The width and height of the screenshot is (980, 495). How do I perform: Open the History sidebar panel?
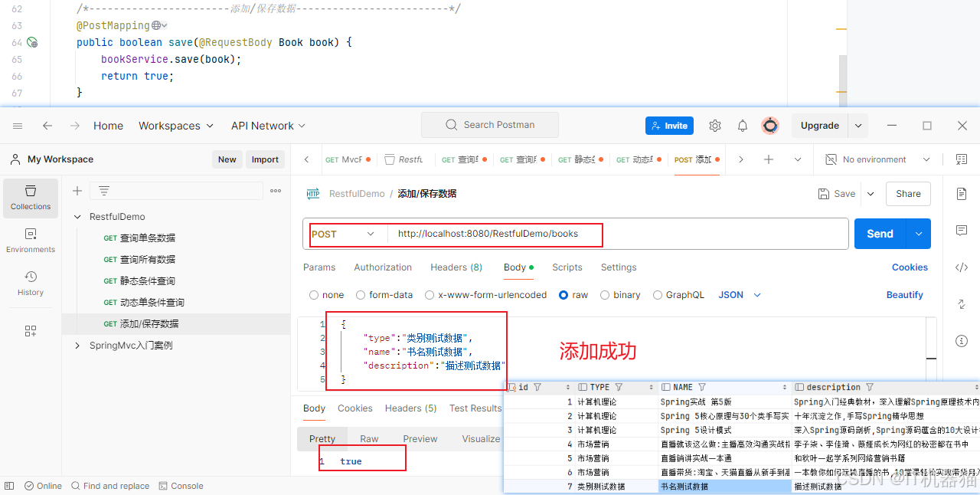point(31,283)
